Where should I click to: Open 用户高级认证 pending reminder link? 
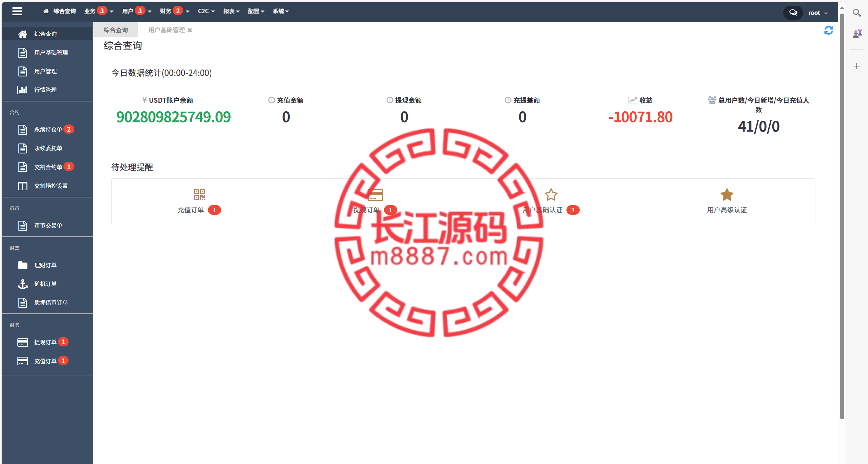tap(727, 210)
